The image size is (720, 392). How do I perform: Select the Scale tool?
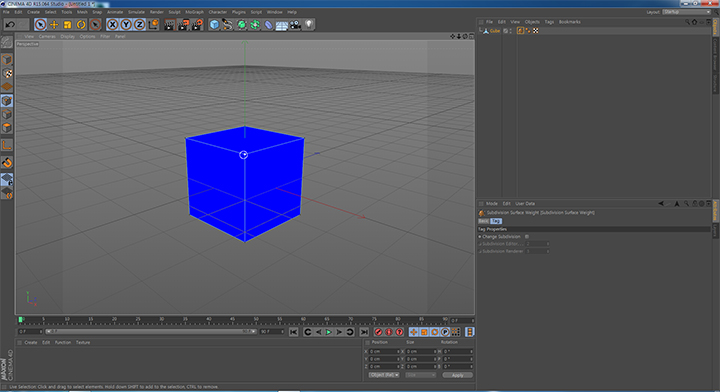click(68, 24)
